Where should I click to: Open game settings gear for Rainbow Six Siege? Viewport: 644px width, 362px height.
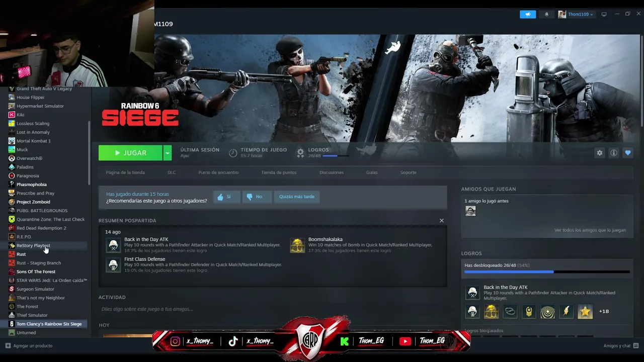click(600, 153)
